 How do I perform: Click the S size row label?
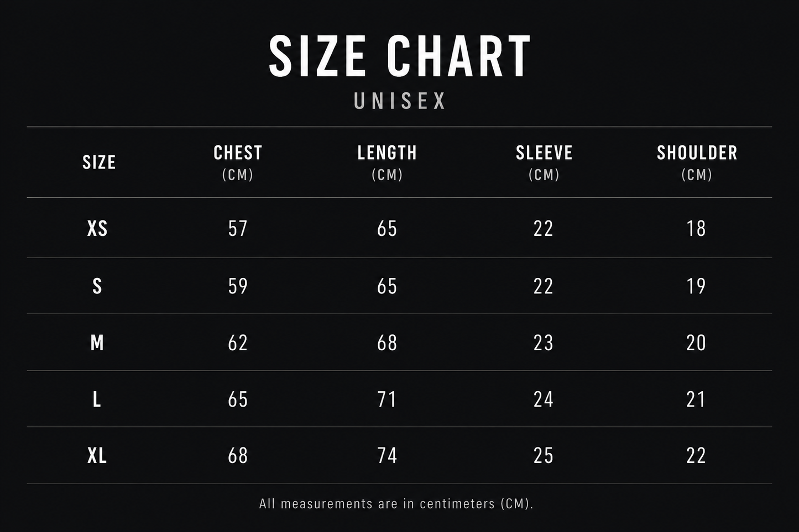pyautogui.click(x=97, y=286)
